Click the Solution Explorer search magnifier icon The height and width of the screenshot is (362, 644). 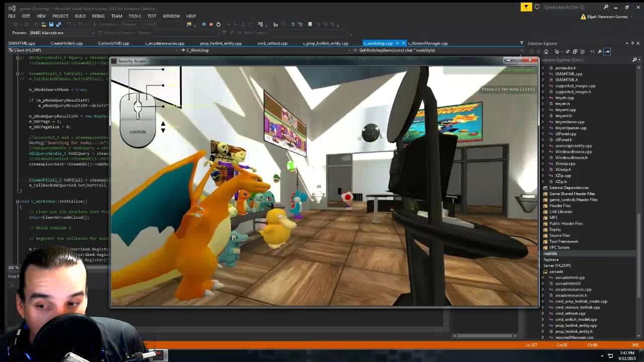click(x=634, y=60)
